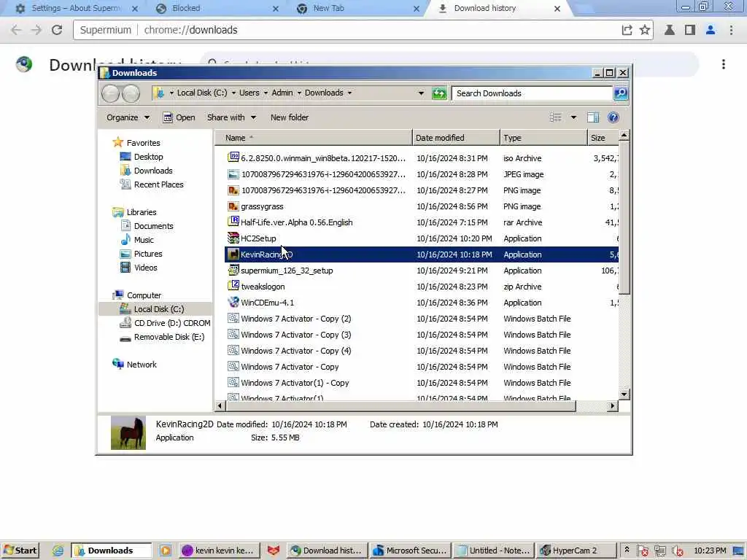This screenshot has height=560, width=747.
Task: Select the HC2Setup application icon
Action: point(233,238)
